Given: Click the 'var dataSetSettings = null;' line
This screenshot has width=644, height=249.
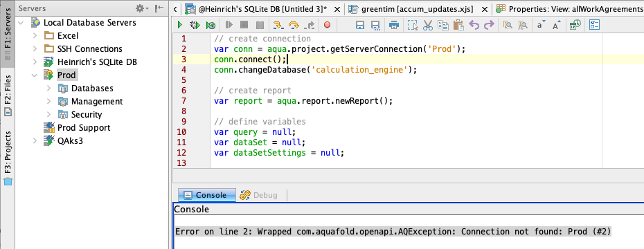Looking at the screenshot, I should (278, 153).
